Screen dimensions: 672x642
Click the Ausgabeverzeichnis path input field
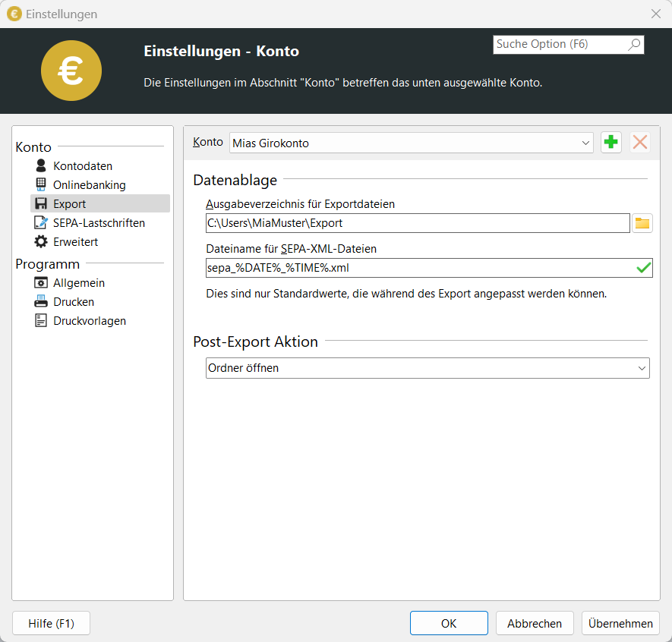pyautogui.click(x=418, y=223)
